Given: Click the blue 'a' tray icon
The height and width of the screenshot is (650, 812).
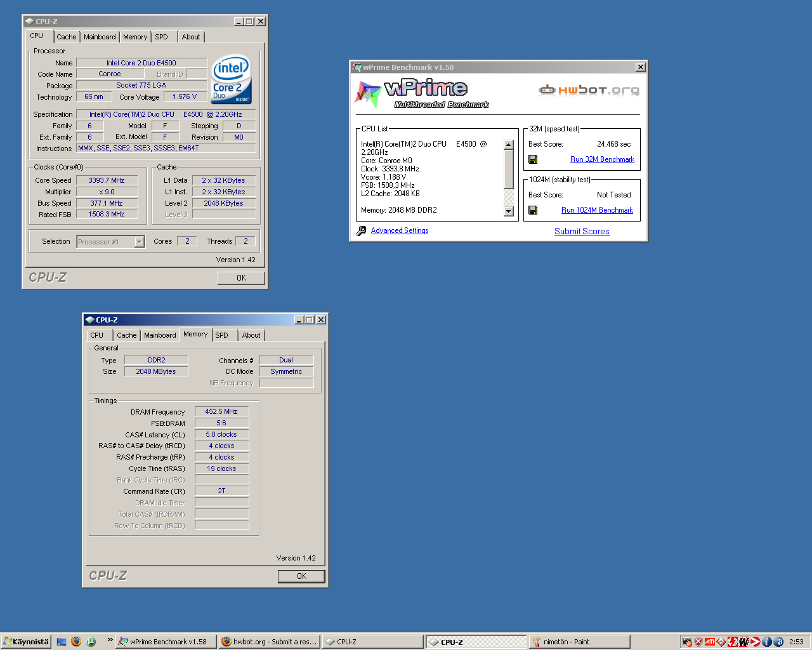Looking at the screenshot, I should coord(778,642).
